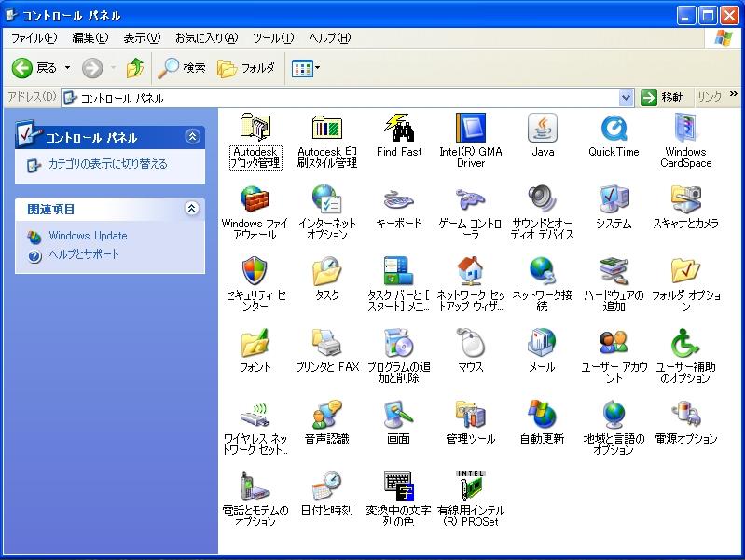Open the お気に入り(A) menu

pos(206,38)
